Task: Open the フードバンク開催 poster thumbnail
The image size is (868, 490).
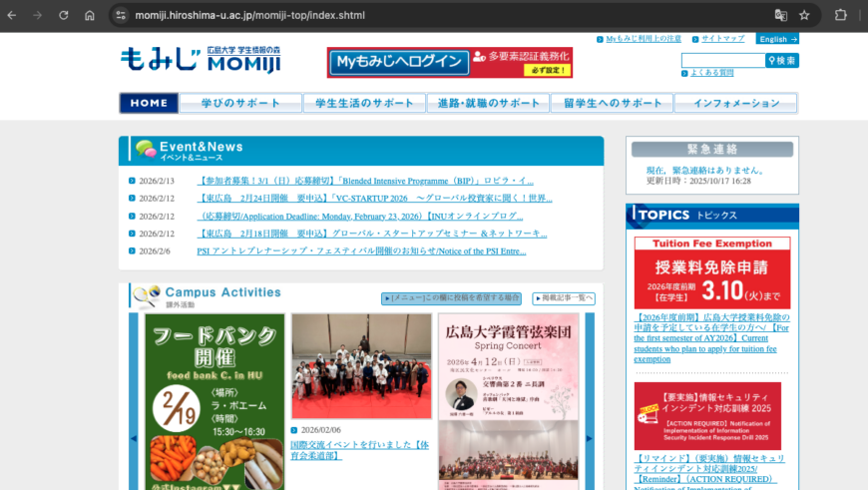Action: tap(215, 401)
